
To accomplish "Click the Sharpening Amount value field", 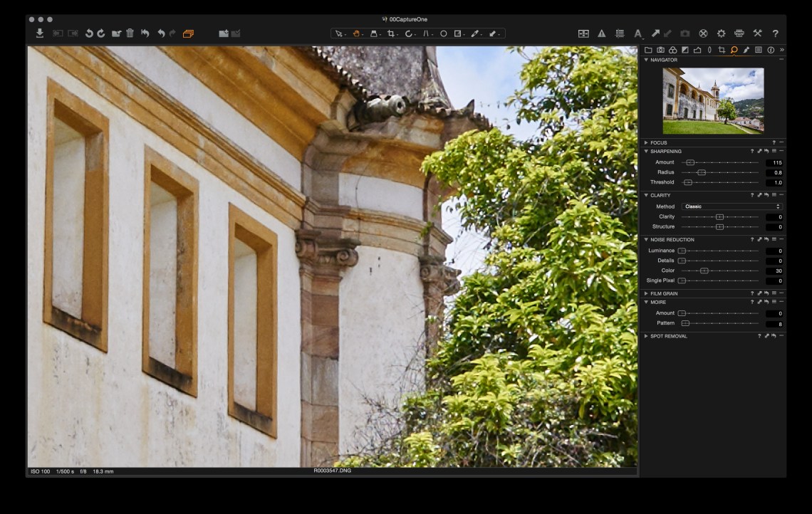I will [x=774, y=163].
